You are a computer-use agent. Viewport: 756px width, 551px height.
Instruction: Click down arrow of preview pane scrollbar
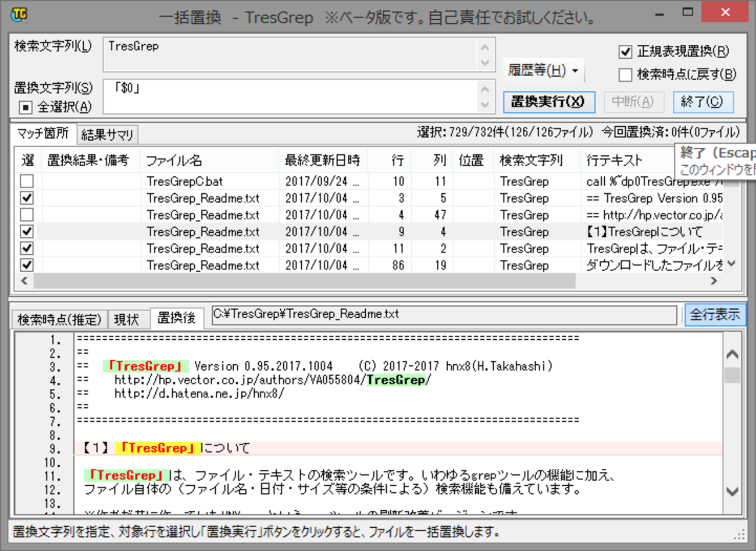coord(732,492)
